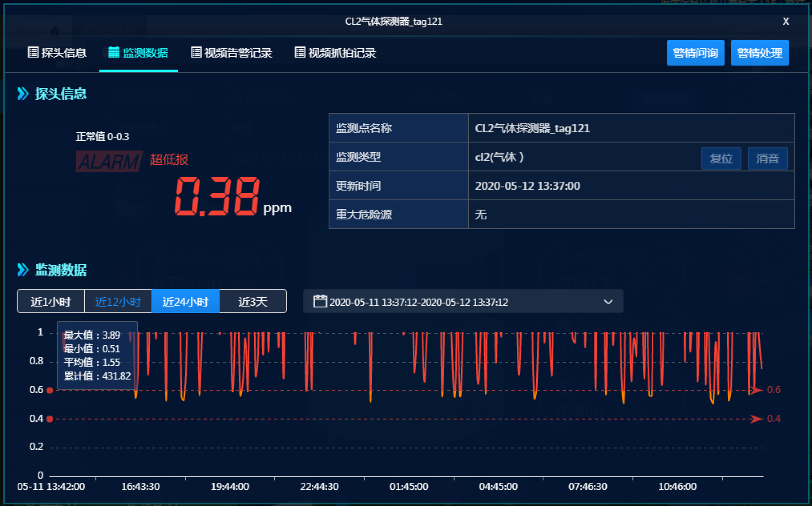The width and height of the screenshot is (812, 506).
Task: Click the calendar icon on 监测数据 tab
Action: [x=113, y=52]
